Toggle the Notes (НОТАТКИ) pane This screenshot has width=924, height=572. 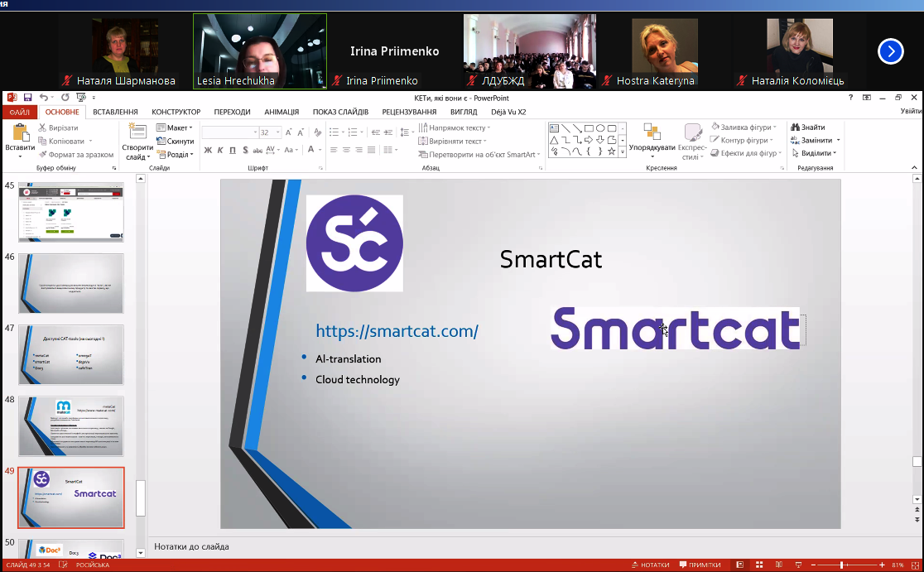click(650, 565)
